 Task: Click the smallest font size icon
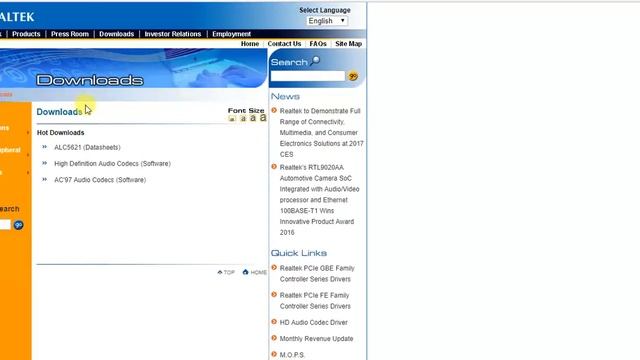pos(232,118)
